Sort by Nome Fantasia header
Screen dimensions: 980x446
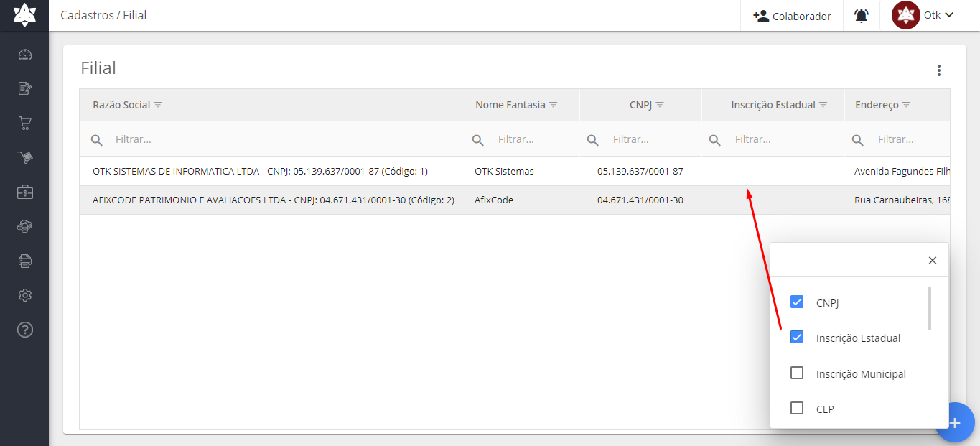click(510, 105)
